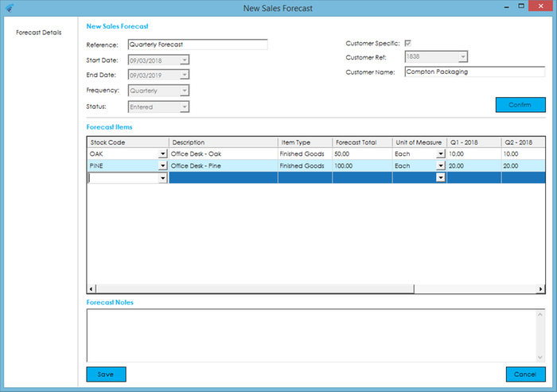Expand the Frequency dropdown
Image resolution: width=557 pixels, height=392 pixels.
184,91
